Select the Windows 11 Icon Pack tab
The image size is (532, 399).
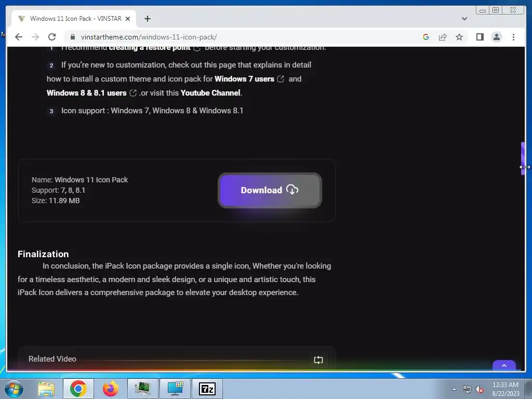pyautogui.click(x=73, y=19)
